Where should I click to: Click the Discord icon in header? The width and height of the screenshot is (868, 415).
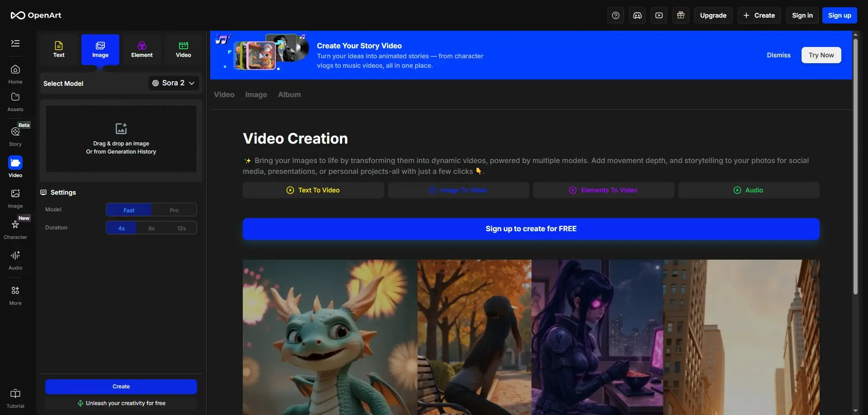637,15
